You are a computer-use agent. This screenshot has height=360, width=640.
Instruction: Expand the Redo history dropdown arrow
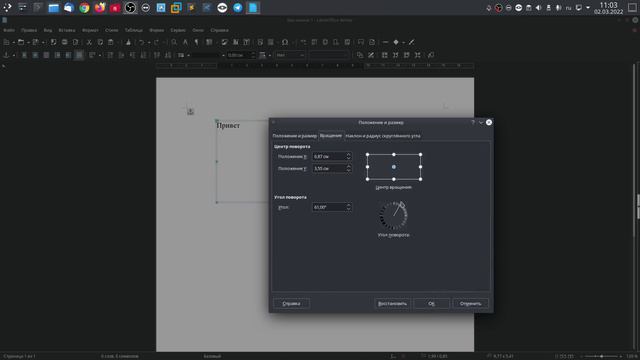pos(164,42)
